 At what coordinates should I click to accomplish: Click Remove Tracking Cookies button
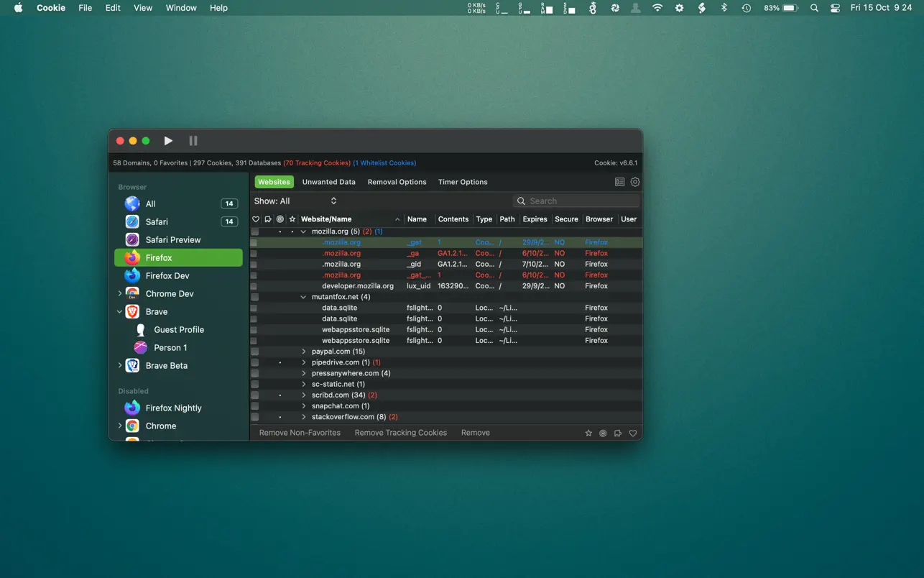coord(400,433)
